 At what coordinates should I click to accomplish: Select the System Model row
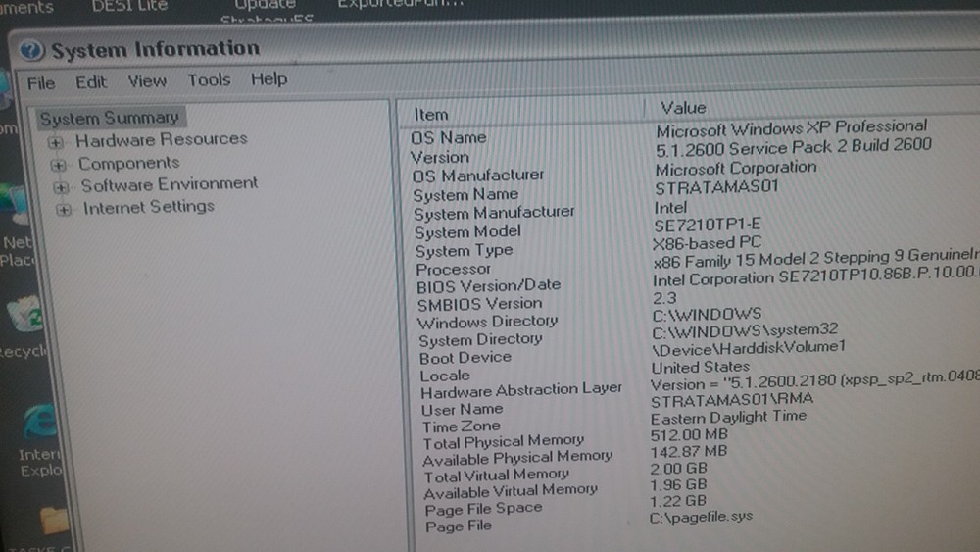pyautogui.click(x=467, y=232)
